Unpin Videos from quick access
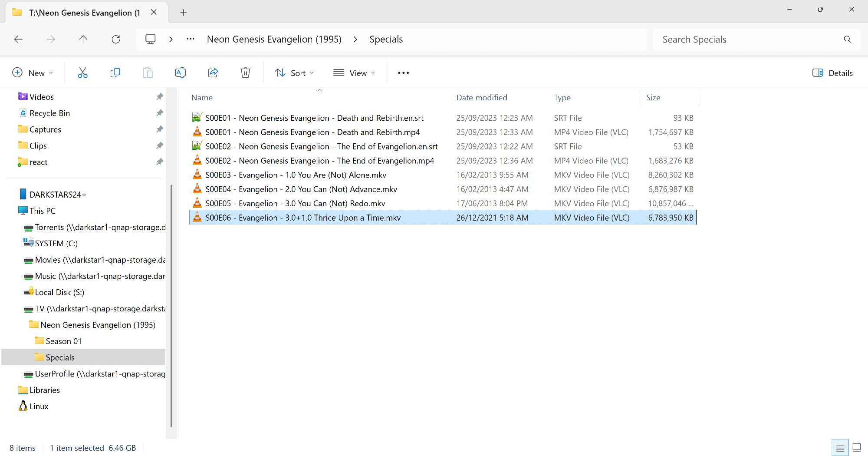The height and width of the screenshot is (456, 868). pos(159,96)
